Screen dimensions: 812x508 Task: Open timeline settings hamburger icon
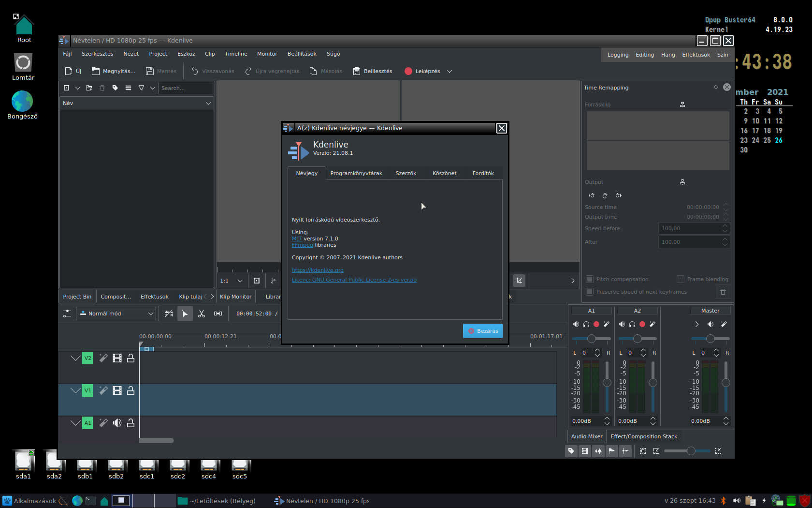tap(67, 314)
